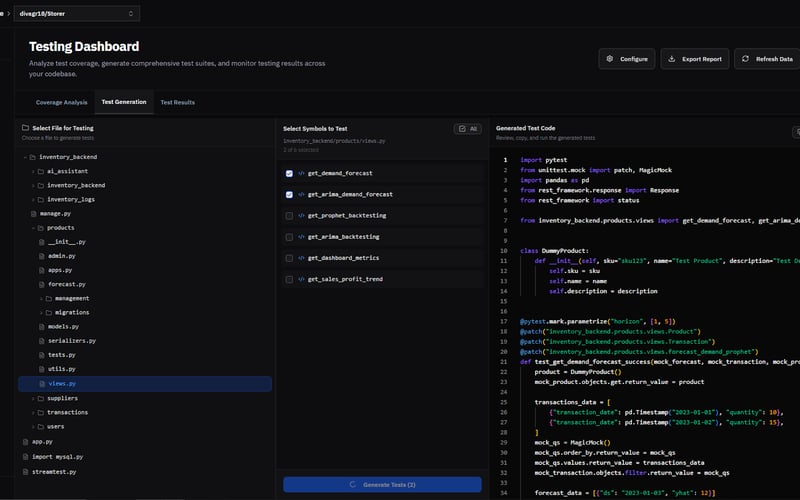Click the checkmark icon in the All button

pos(462,129)
